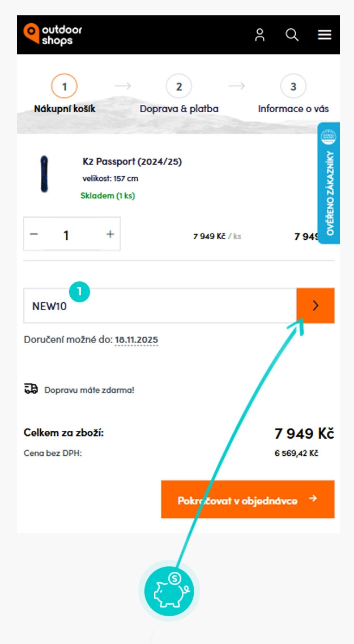Viewport: 354px width, 644px height.
Task: Go to step 3 Informace o vás
Action: click(293, 87)
